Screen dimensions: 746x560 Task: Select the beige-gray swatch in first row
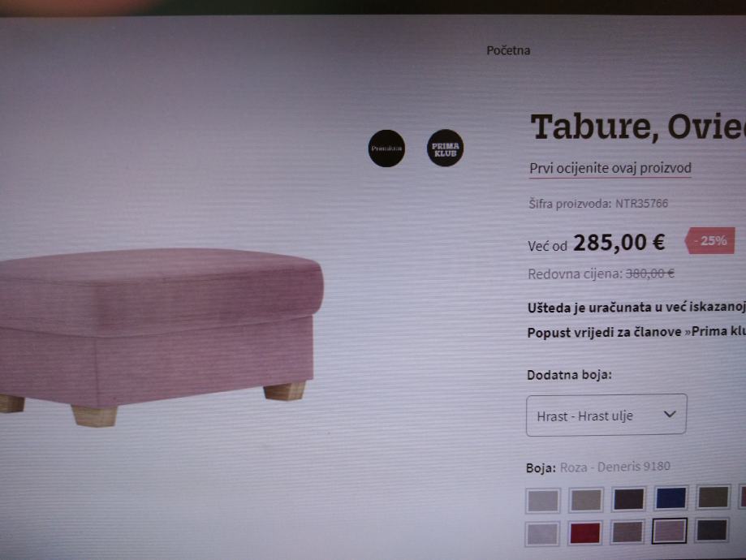pos(585,500)
